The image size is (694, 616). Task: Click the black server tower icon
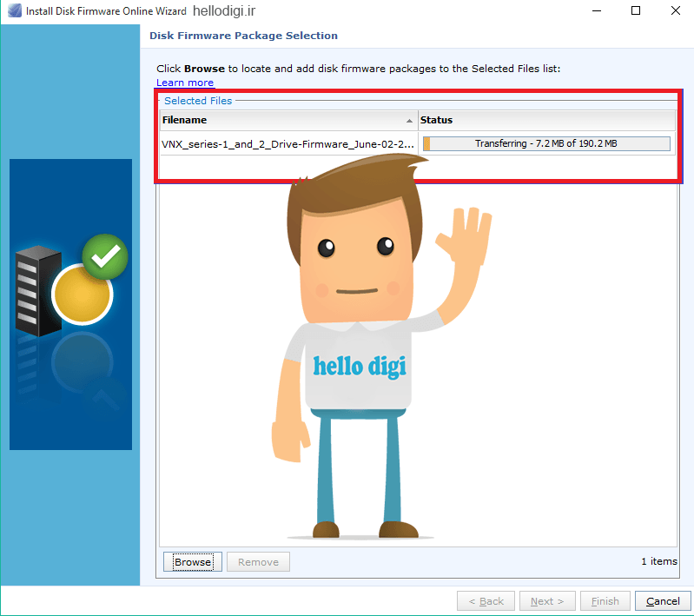(x=38, y=291)
